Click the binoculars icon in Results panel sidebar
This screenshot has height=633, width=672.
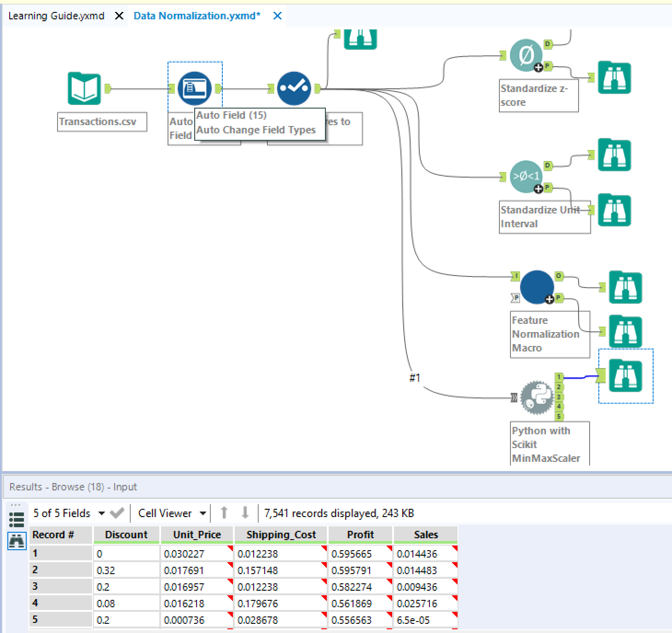(x=17, y=541)
